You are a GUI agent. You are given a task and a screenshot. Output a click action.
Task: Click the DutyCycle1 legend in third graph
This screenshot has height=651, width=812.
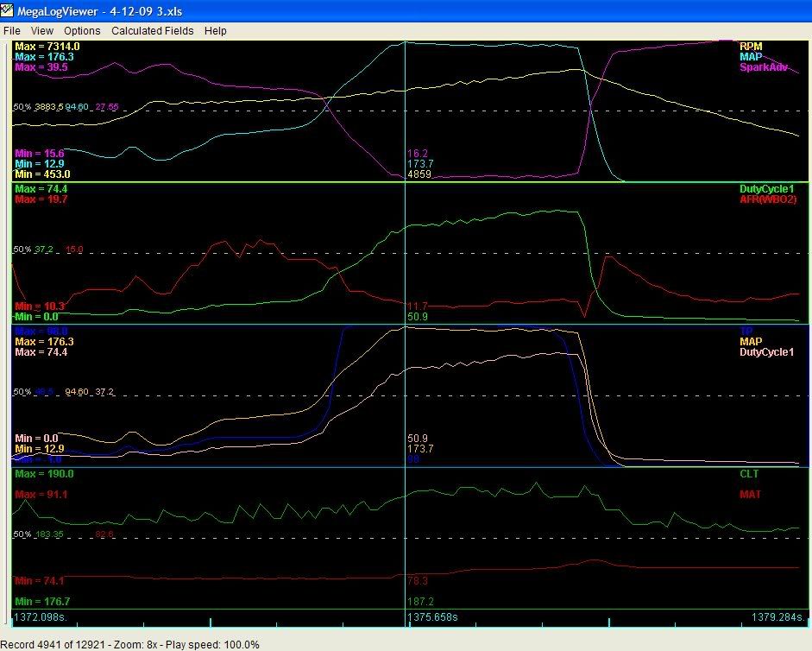(766, 352)
